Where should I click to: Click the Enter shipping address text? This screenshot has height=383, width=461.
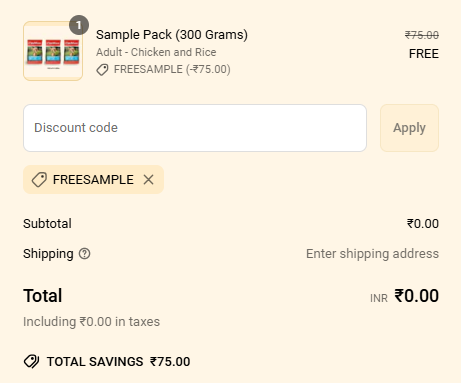[372, 254]
